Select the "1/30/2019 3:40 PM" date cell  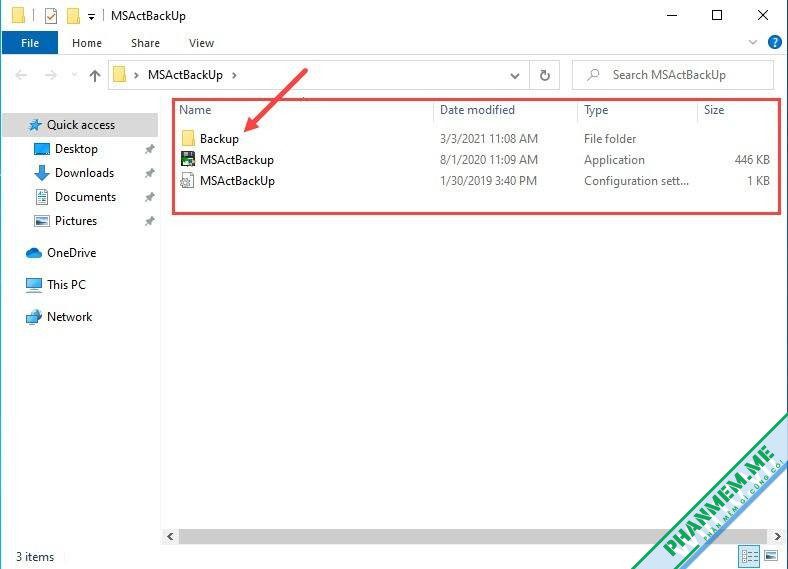coord(488,181)
